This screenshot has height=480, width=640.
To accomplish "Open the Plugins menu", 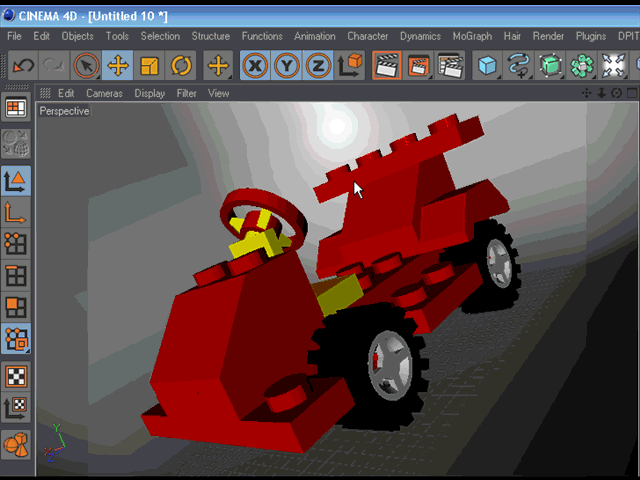I will pyautogui.click(x=591, y=36).
